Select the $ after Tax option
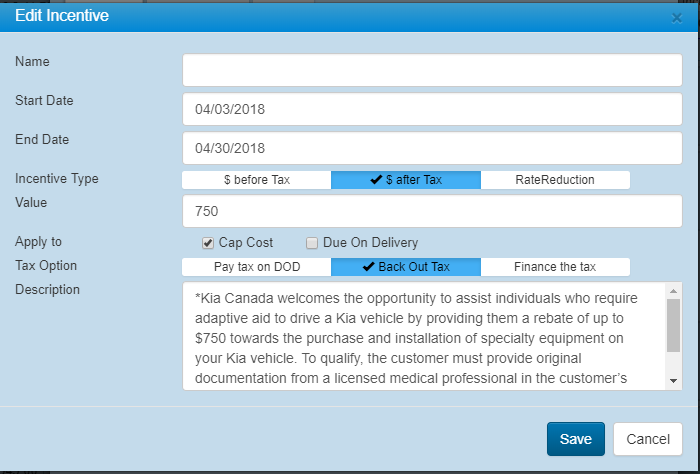700x474 pixels. pos(406,180)
